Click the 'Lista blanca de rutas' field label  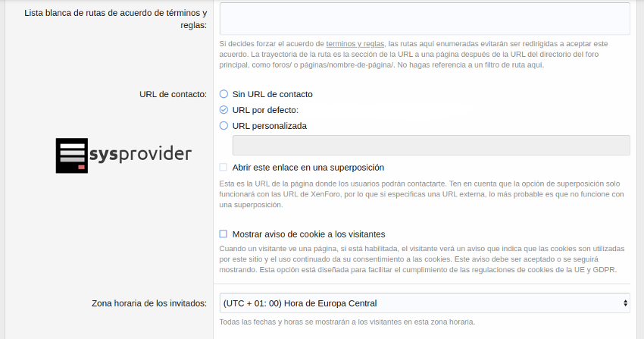(115, 19)
